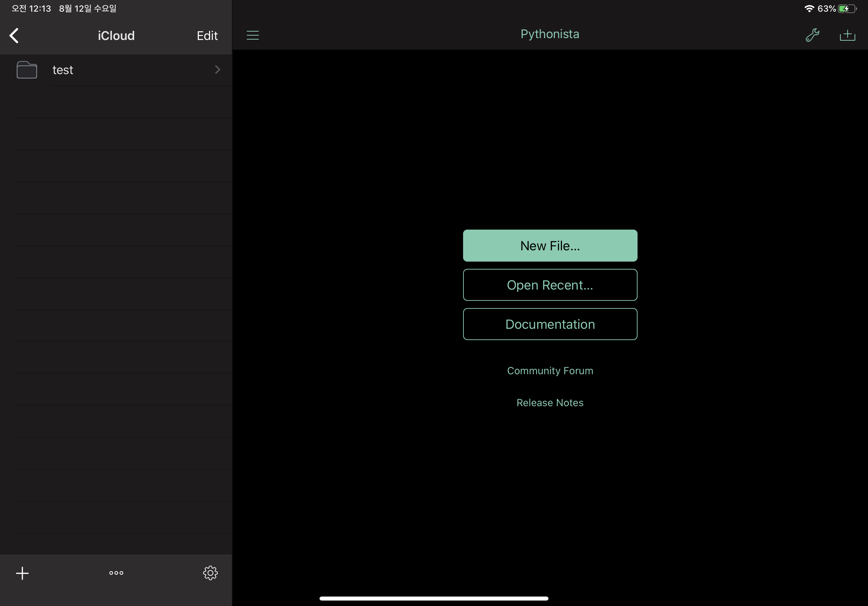The image size is (868, 606).
Task: Open the Release Notes link
Action: pyautogui.click(x=550, y=402)
